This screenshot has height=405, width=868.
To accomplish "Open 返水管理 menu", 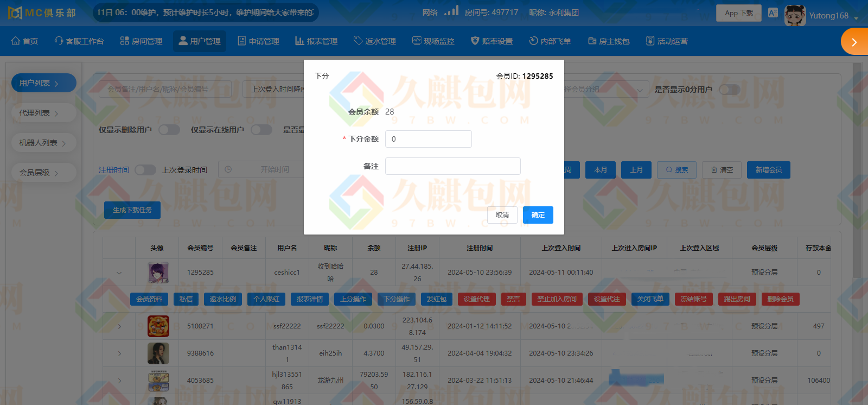I will pyautogui.click(x=375, y=41).
